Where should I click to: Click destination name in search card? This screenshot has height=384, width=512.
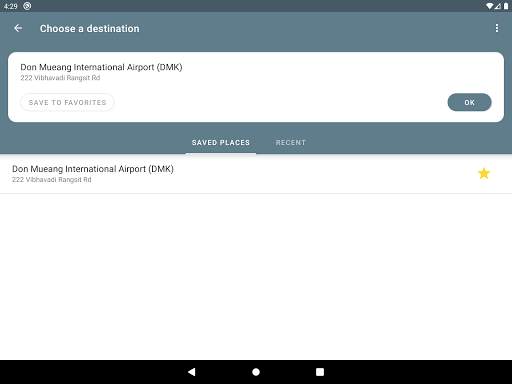pyautogui.click(x=101, y=67)
